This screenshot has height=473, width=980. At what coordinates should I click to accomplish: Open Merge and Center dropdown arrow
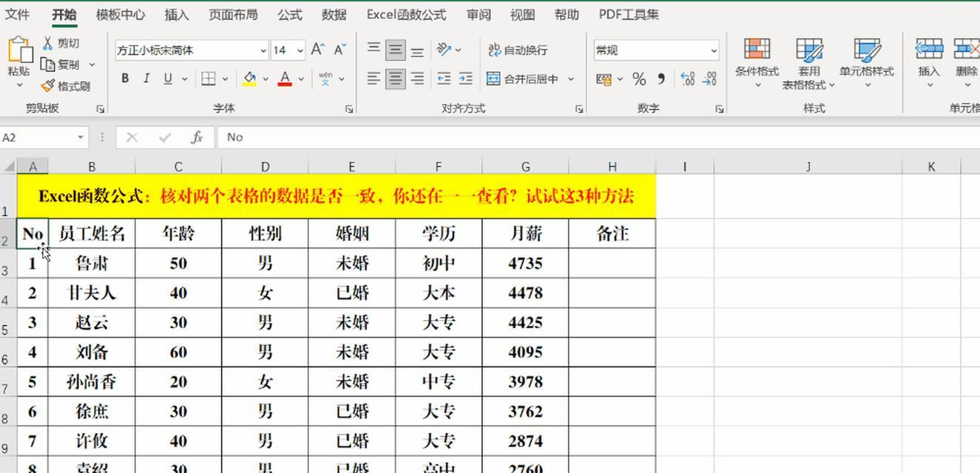tap(571, 78)
